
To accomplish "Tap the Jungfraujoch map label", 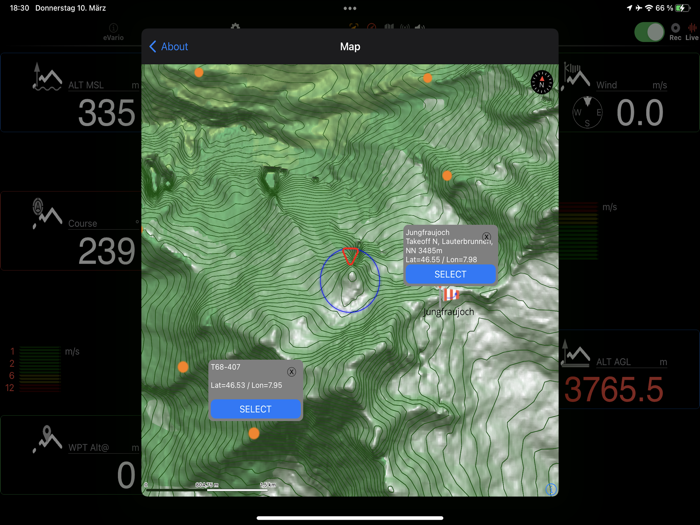I will pyautogui.click(x=449, y=312).
